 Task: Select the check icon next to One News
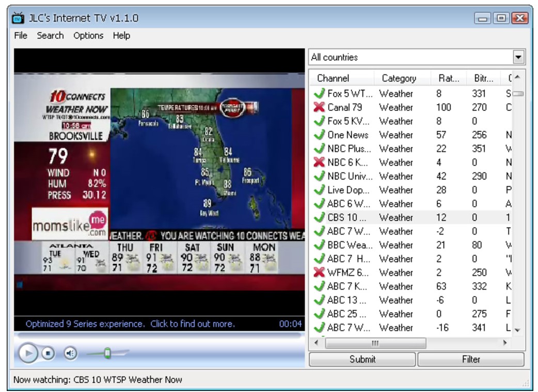(x=319, y=135)
